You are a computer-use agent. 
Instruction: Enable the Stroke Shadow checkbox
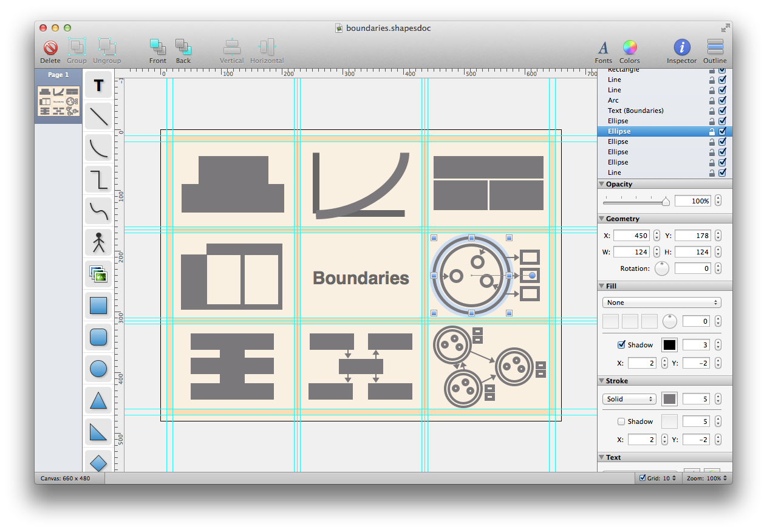pos(621,421)
